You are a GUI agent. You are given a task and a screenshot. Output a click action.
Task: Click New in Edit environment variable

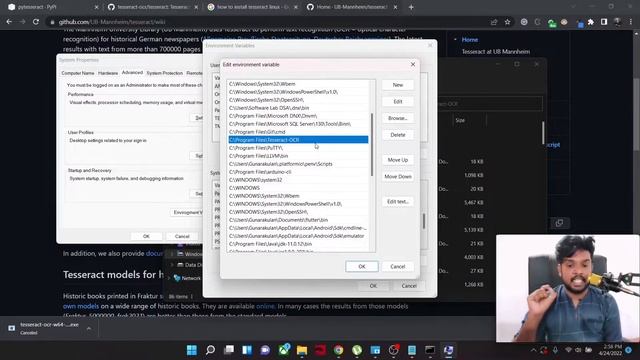pos(398,85)
